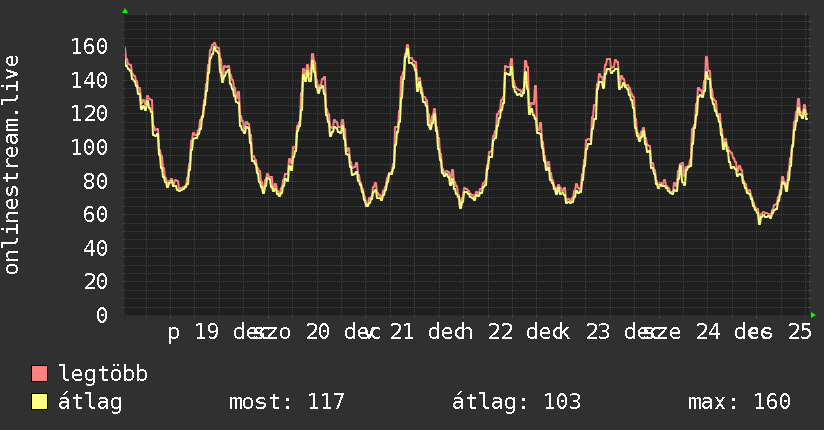Screen dimensions: 824x430
Task: Click the 160 y-axis label
Action: tap(89, 47)
